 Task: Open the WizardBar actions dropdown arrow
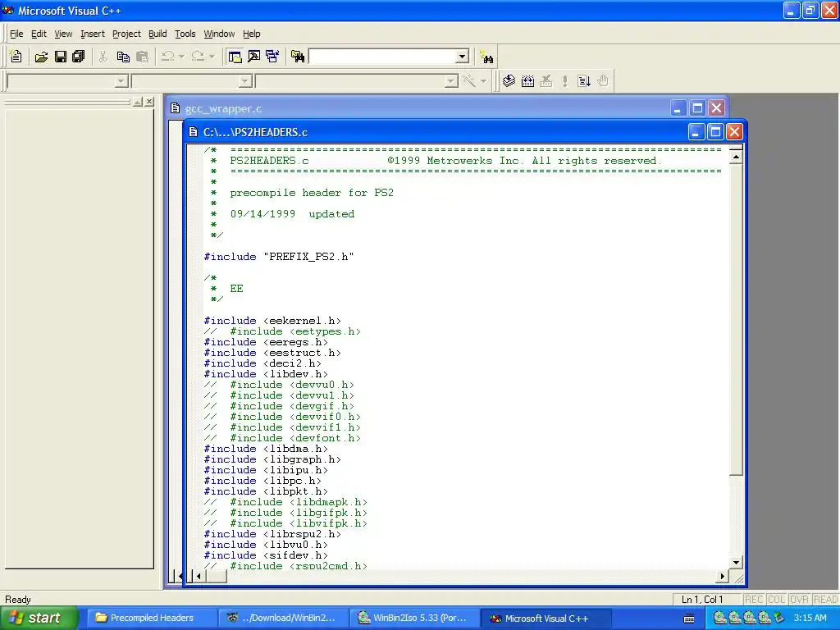pos(483,81)
